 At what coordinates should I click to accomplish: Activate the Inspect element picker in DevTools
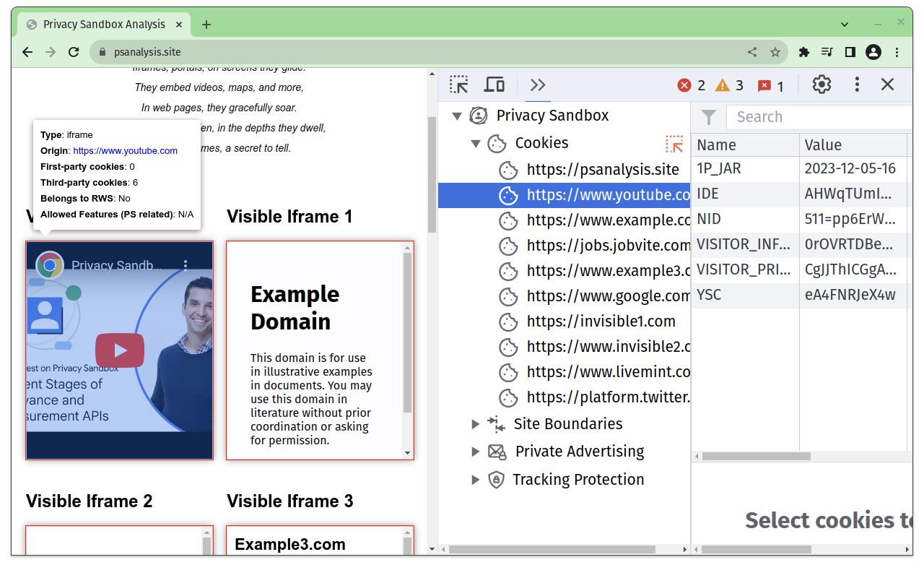pyautogui.click(x=458, y=85)
